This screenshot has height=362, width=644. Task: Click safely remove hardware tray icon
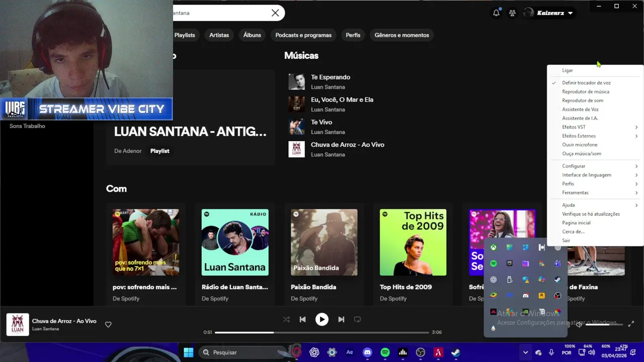(510, 280)
